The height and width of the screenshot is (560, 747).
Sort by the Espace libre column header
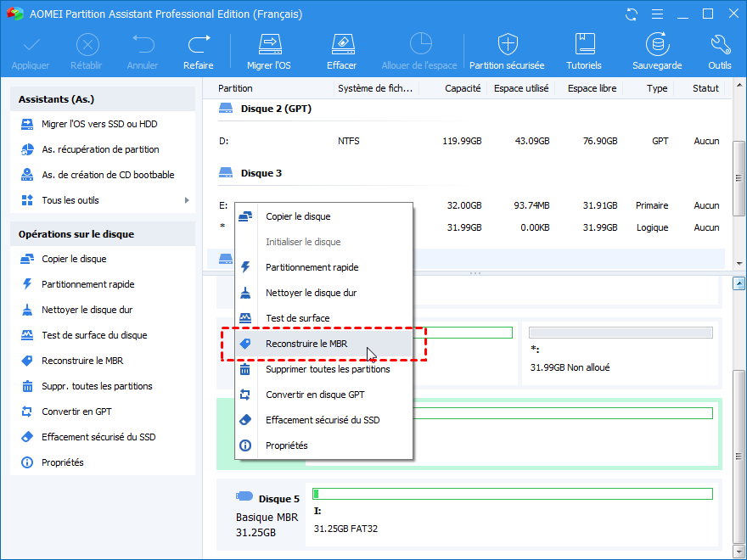tap(592, 88)
